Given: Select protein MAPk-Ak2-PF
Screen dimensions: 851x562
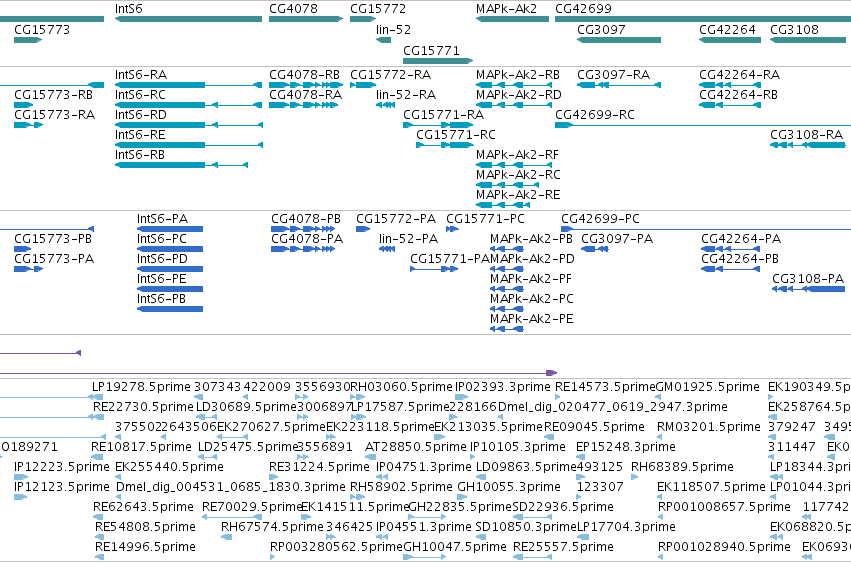Looking at the screenshot, I should coord(507,289).
